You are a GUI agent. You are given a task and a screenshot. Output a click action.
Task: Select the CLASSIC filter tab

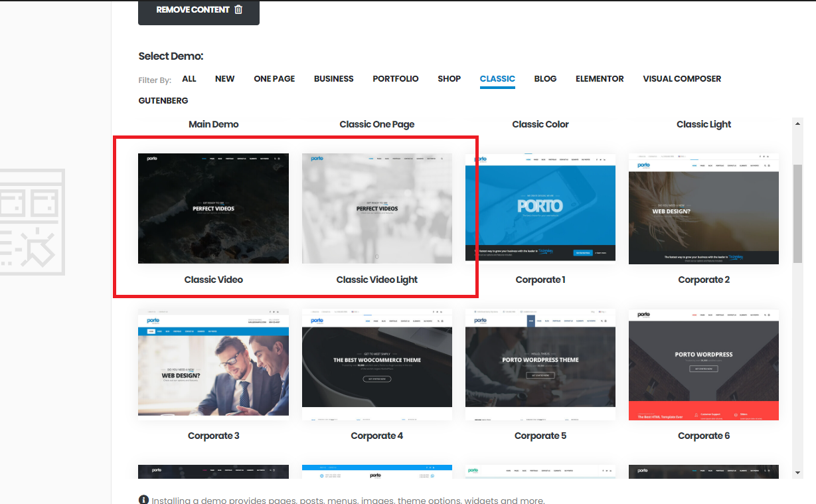tap(497, 79)
